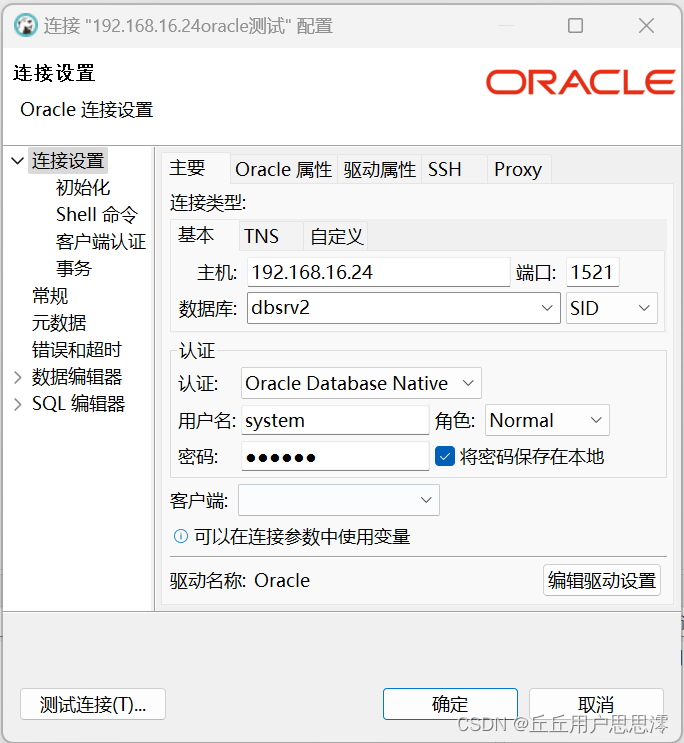Screen dimensions: 684x743
Task: Click the host field with 192.168.16.24
Action: pyautogui.click(x=378, y=272)
